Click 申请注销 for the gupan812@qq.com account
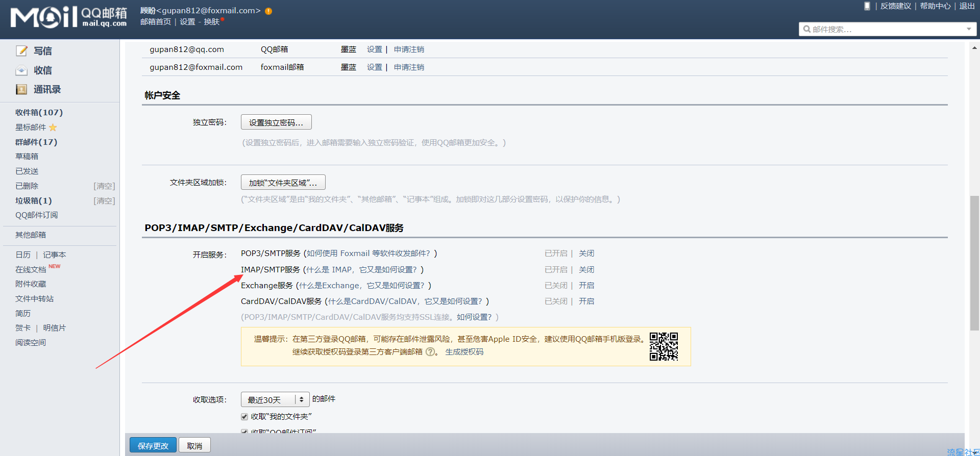The width and height of the screenshot is (980, 456). [409, 49]
